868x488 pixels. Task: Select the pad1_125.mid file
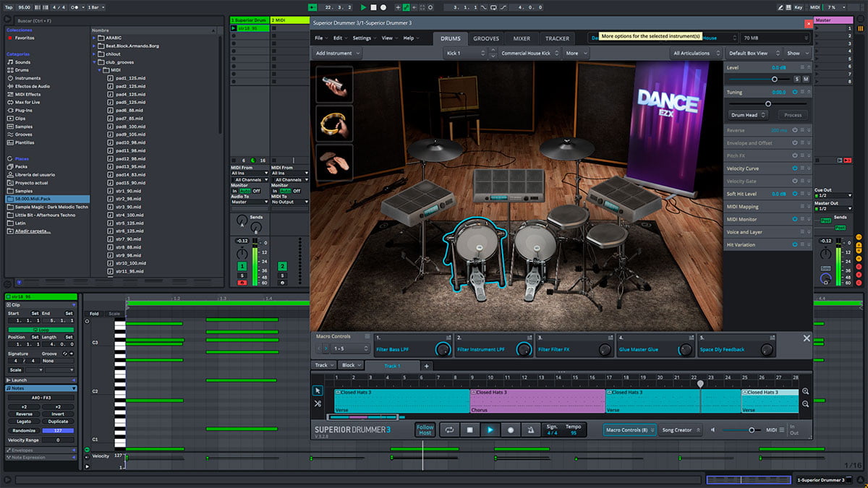[131, 78]
